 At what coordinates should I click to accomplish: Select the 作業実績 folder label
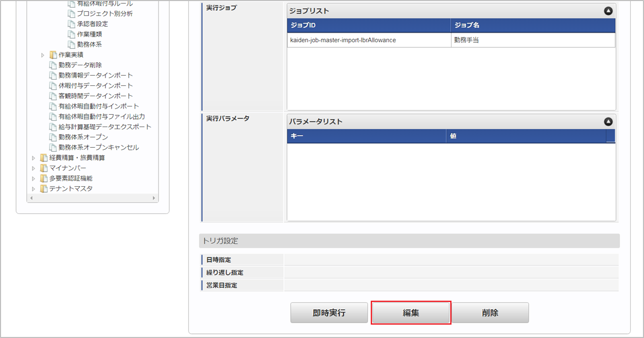71,55
